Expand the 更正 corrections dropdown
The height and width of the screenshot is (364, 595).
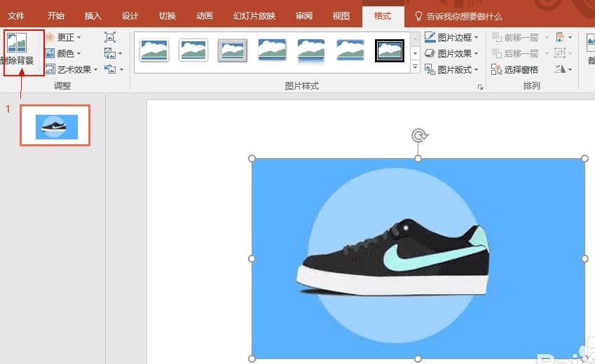pyautogui.click(x=63, y=37)
